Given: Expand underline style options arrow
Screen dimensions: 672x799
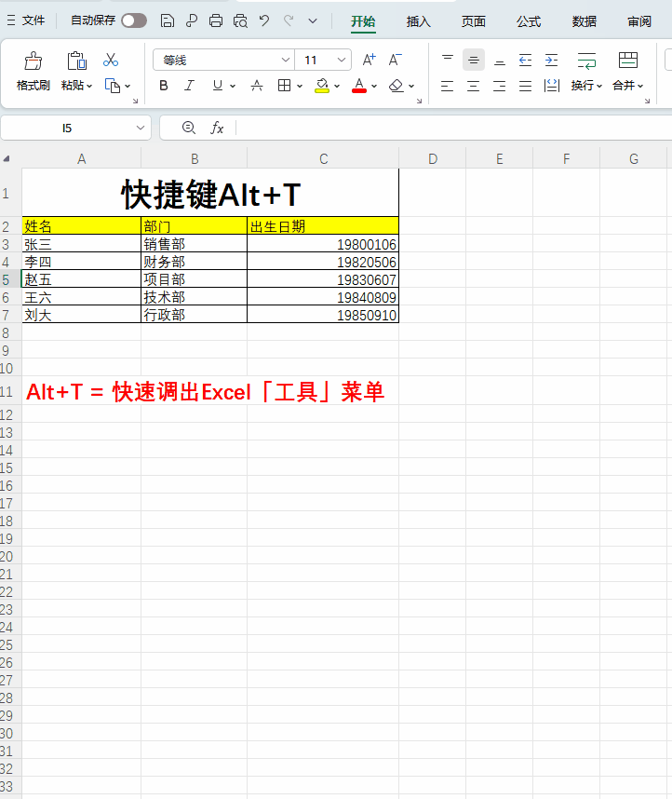Looking at the screenshot, I should click(233, 86).
